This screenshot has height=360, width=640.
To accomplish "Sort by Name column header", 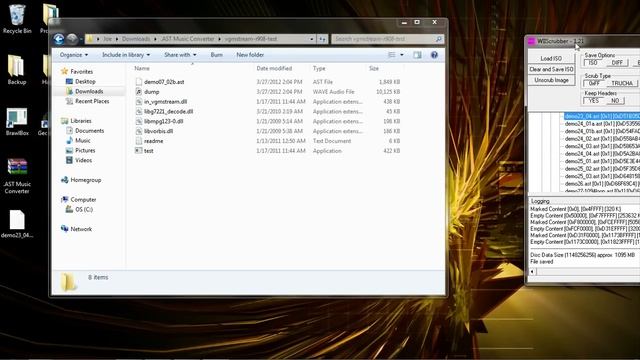I will 142,69.
